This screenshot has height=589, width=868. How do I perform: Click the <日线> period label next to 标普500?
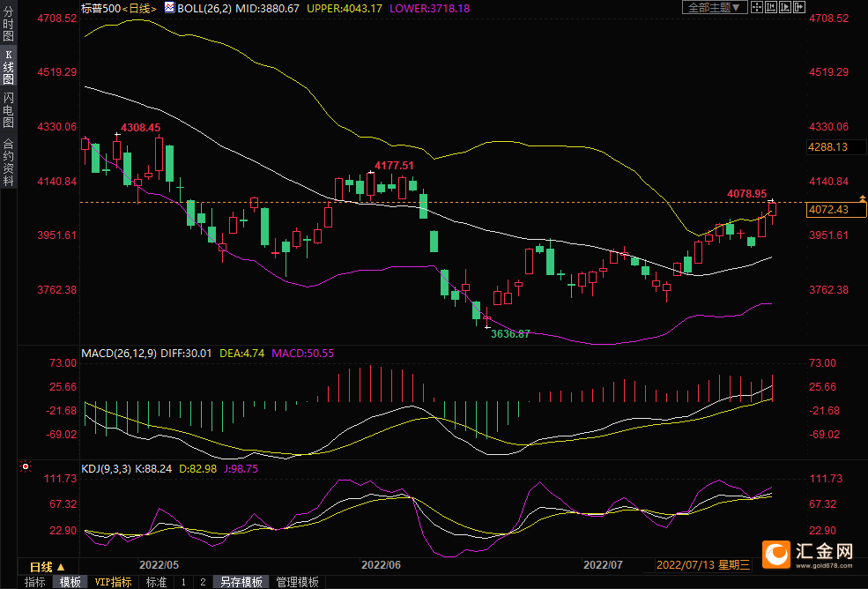(139, 8)
